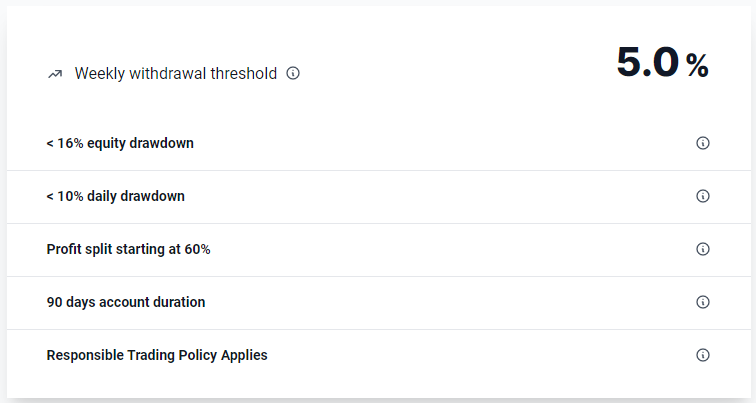
Task: Click '90 days account duration' text
Action: [x=125, y=302]
